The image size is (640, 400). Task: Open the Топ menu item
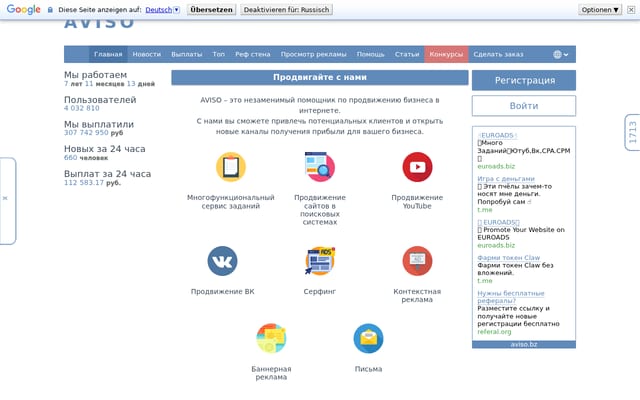point(218,54)
